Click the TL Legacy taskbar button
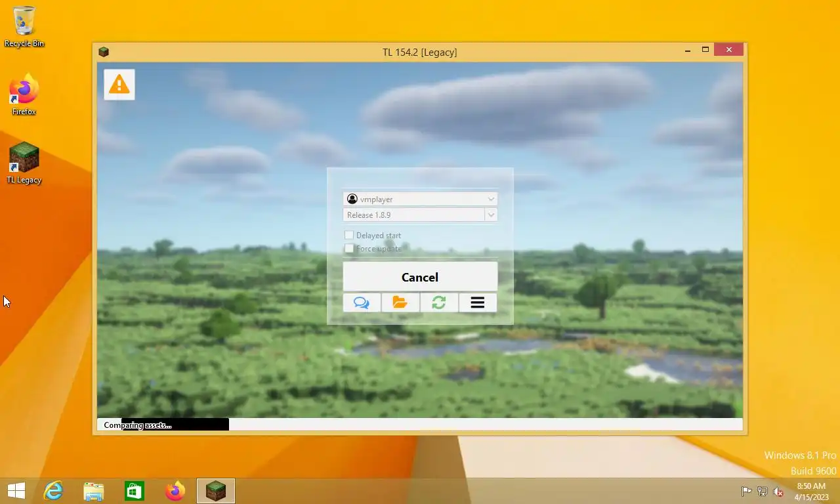Viewport: 840px width, 504px height. (216, 491)
